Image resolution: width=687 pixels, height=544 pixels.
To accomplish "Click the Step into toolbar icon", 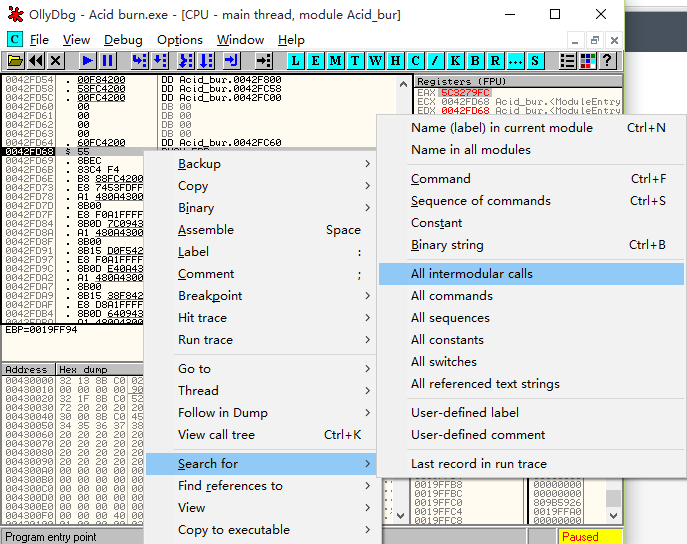I will [x=139, y=60].
